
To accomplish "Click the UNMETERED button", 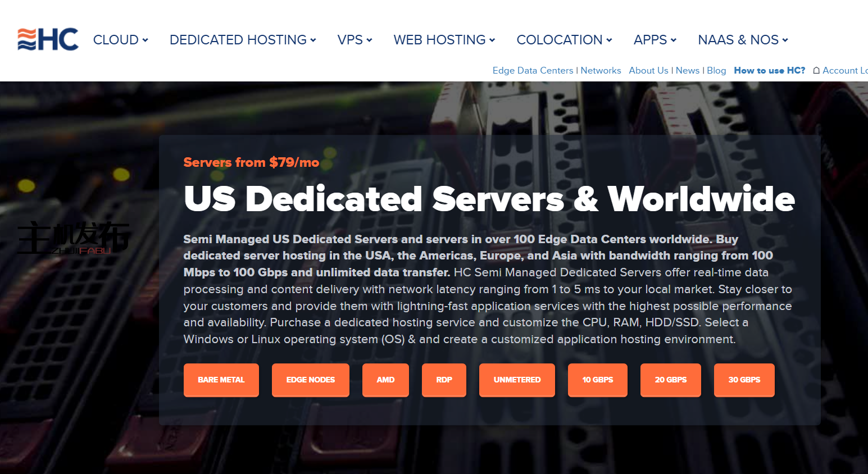I will click(x=517, y=380).
